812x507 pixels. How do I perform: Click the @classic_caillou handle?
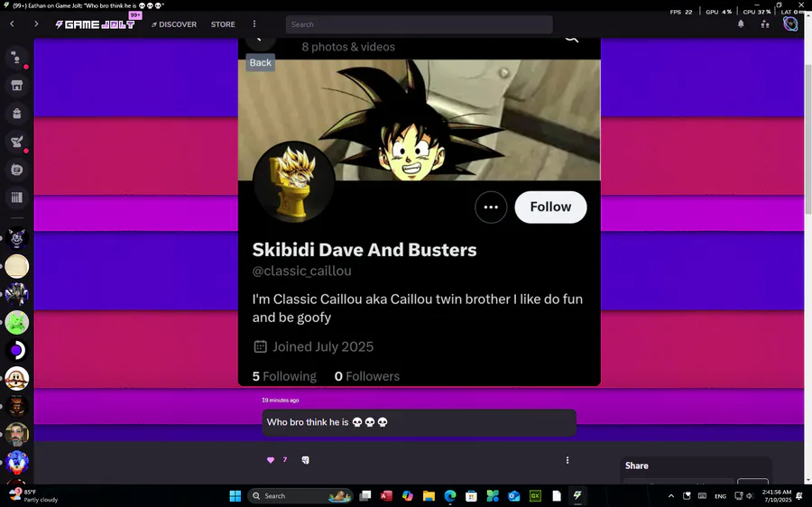click(x=302, y=271)
